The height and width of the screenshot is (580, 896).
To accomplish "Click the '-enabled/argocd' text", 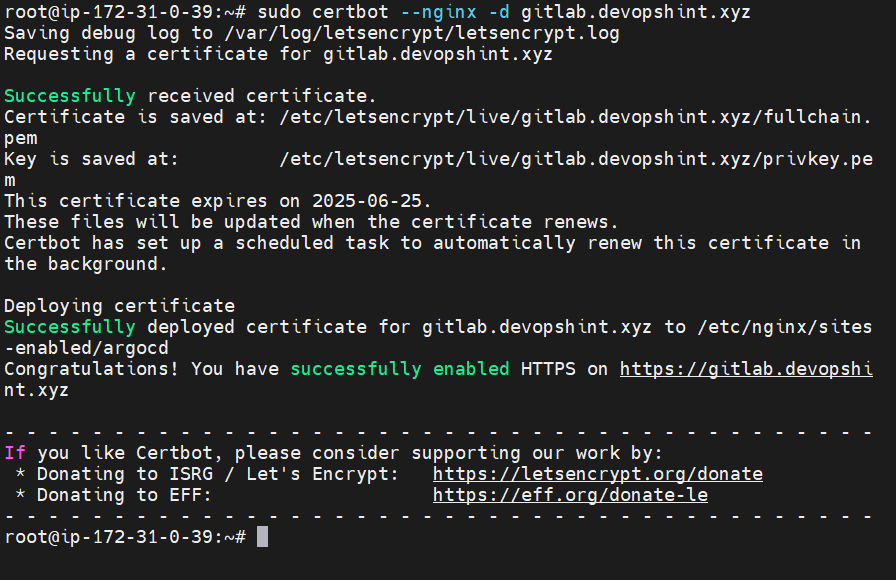I will pyautogui.click(x=86, y=349).
